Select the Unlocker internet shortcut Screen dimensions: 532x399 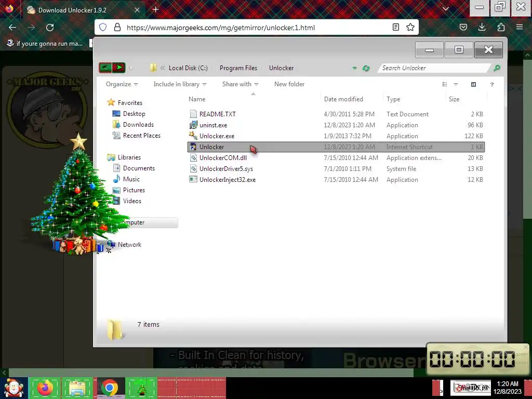click(x=336, y=147)
